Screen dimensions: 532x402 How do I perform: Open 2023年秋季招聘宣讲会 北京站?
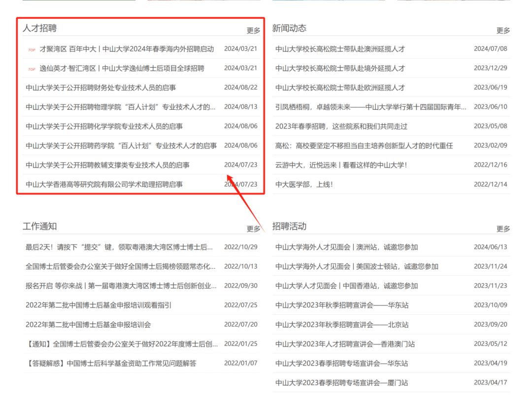[x=342, y=325]
